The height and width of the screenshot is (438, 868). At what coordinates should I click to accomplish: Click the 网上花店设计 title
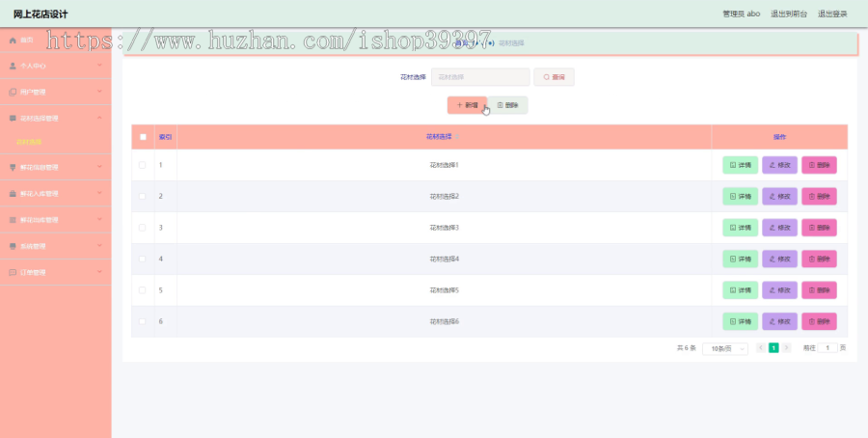pos(41,14)
